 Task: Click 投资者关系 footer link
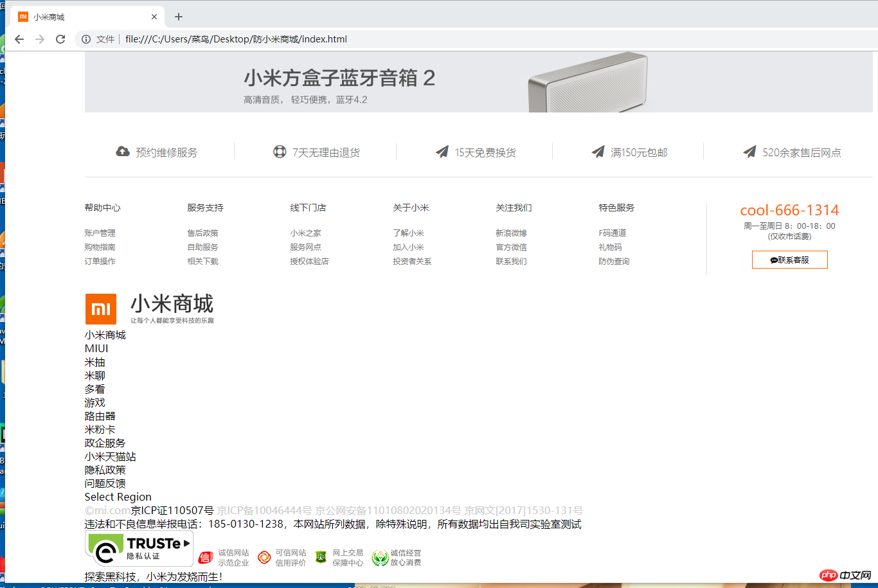(x=412, y=262)
